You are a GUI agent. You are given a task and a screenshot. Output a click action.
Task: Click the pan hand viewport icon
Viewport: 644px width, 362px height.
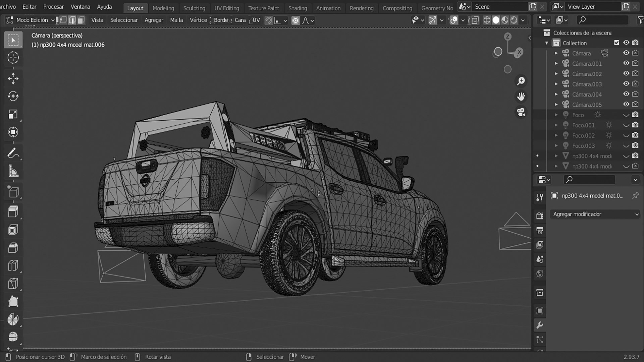(x=521, y=97)
